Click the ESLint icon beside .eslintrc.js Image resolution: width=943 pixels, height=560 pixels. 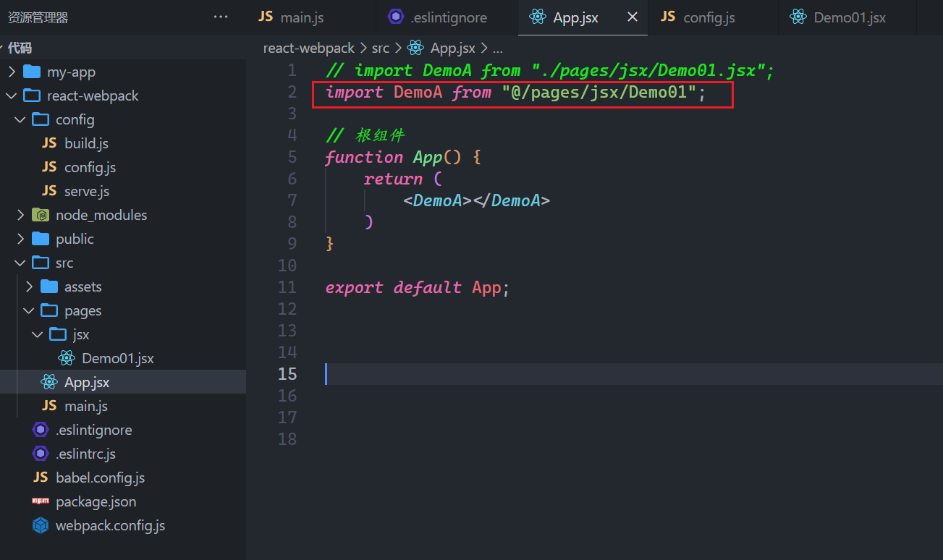(41, 454)
